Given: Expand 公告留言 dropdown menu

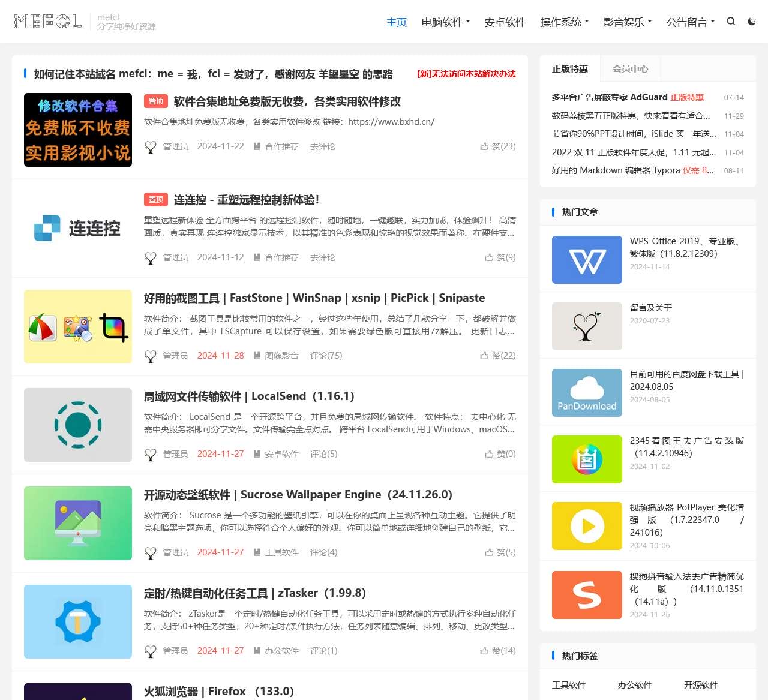Looking at the screenshot, I should point(690,22).
